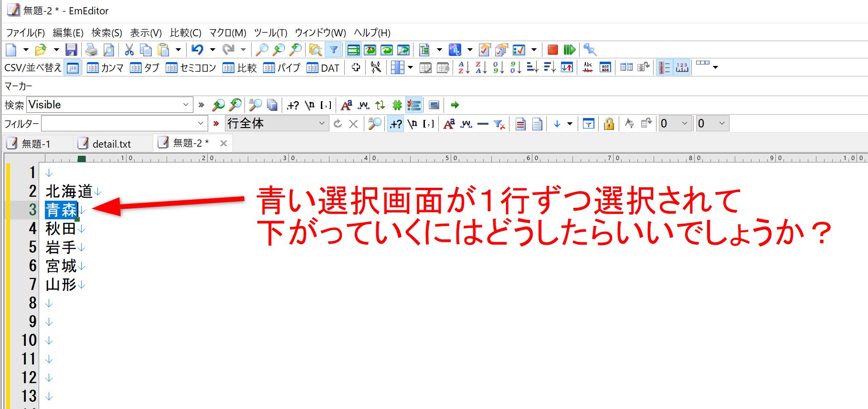Click the green Run macro icon
The height and width of the screenshot is (409, 868).
point(569,50)
